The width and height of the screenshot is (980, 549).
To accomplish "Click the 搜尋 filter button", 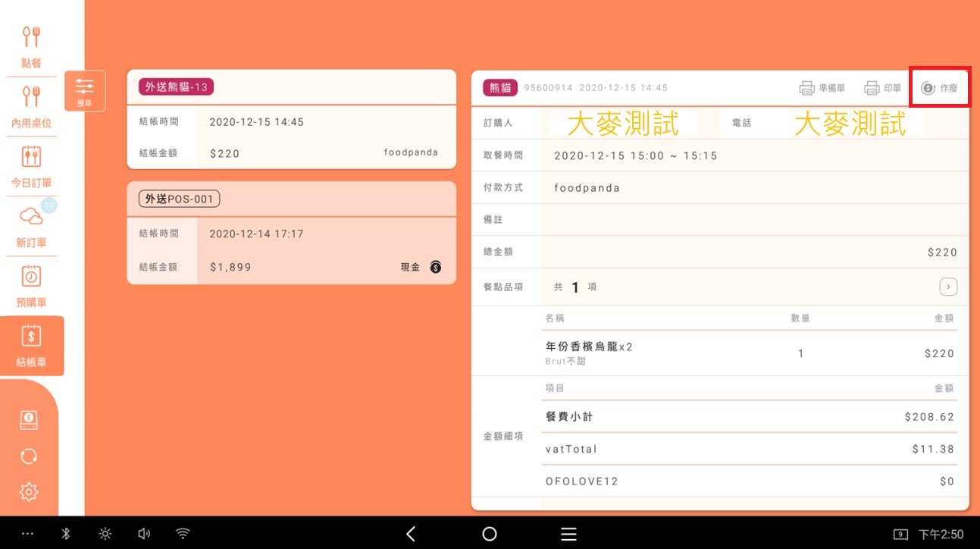I will 84,90.
